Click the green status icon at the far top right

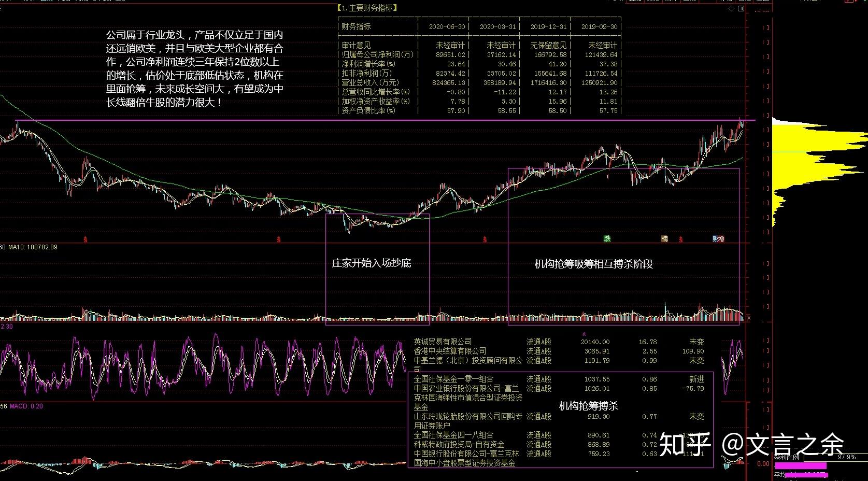pos(865,2)
